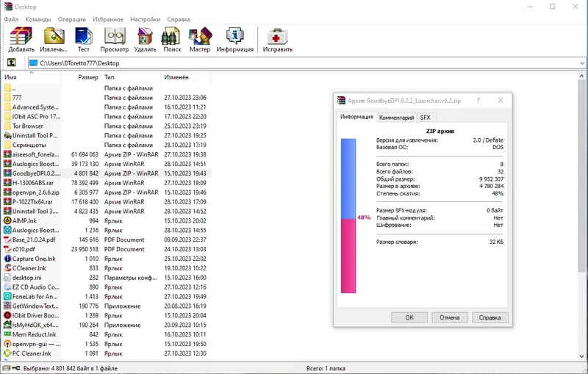Select the Информация tab in dialog
588x374 pixels.
tap(356, 117)
